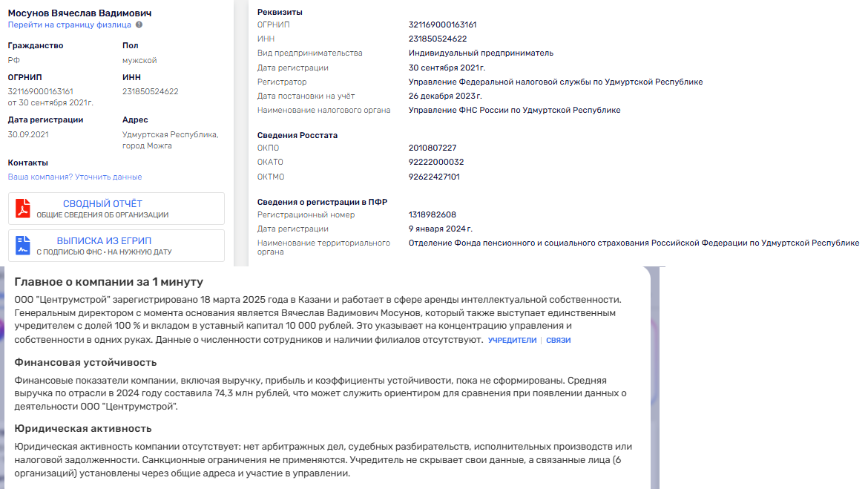Click the Реквизиты section heading
The height and width of the screenshot is (489, 868).
(x=280, y=12)
